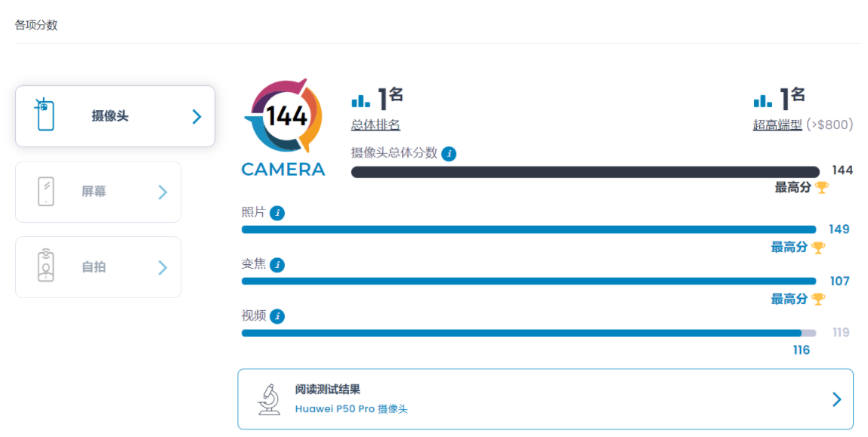Viewport: 868px width, 437px height.
Task: Expand the 自拍 section chevron
Action: 162,267
